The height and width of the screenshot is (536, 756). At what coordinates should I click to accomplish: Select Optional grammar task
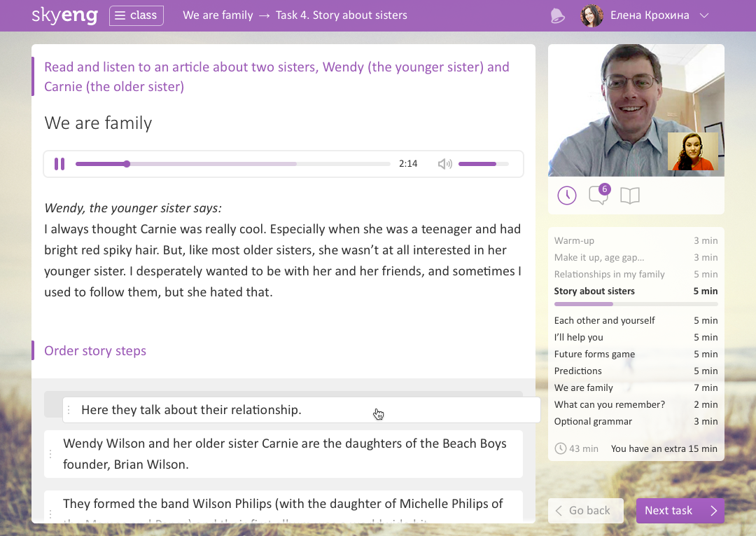[636, 422]
